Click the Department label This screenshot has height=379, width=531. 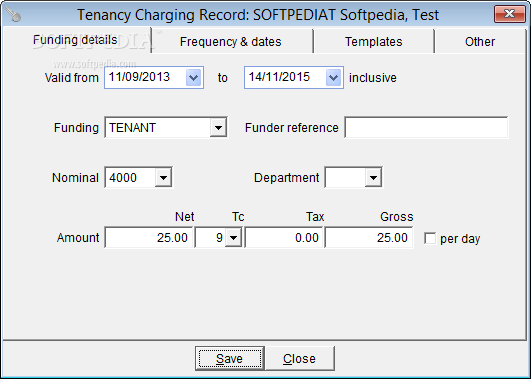tap(286, 177)
